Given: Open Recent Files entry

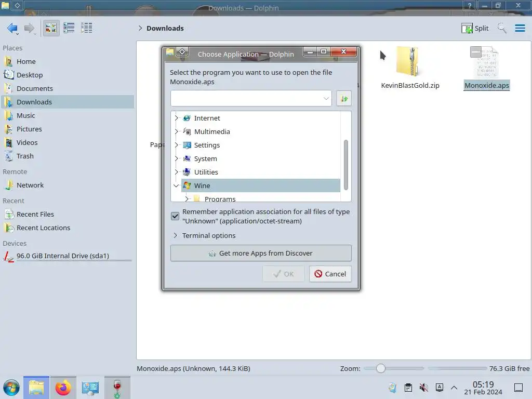Looking at the screenshot, I should (x=68, y=215).
